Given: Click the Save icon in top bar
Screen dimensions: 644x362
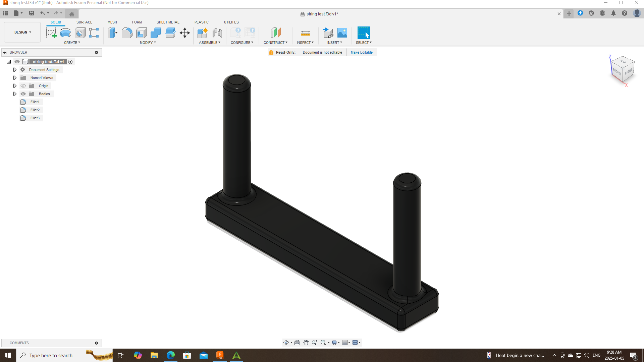Looking at the screenshot, I should [32, 13].
